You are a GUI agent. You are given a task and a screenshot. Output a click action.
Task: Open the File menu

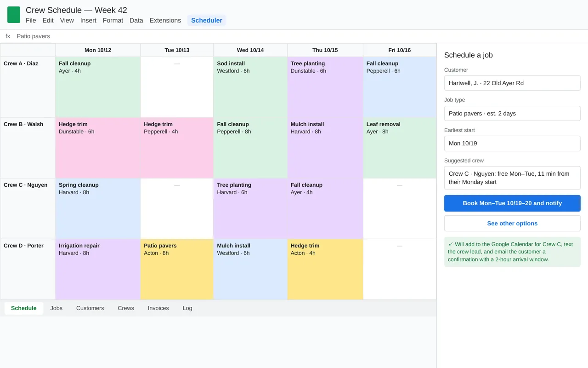click(x=31, y=20)
